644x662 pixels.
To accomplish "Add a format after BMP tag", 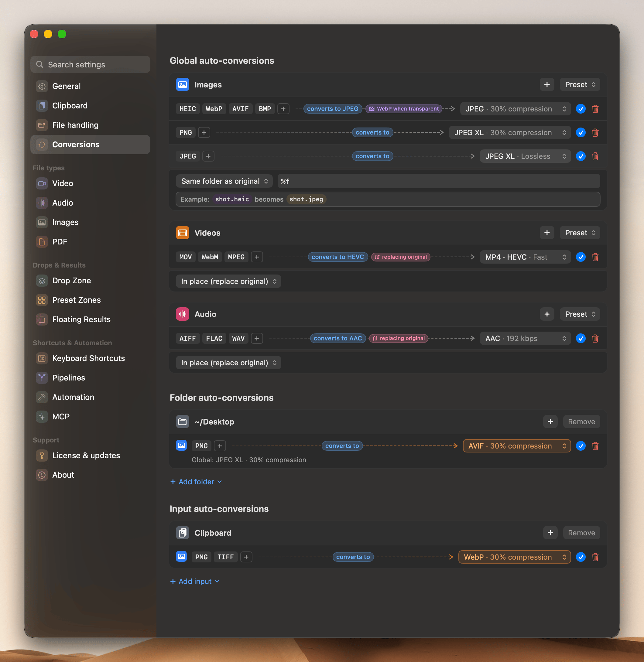I will tap(283, 109).
